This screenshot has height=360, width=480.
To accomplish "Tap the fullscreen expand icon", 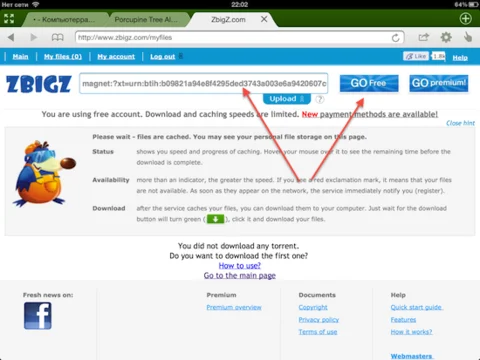I will (x=9, y=19).
